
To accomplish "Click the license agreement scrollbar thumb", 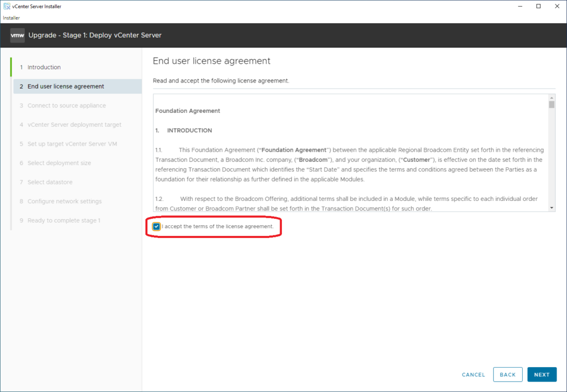I will [x=551, y=105].
